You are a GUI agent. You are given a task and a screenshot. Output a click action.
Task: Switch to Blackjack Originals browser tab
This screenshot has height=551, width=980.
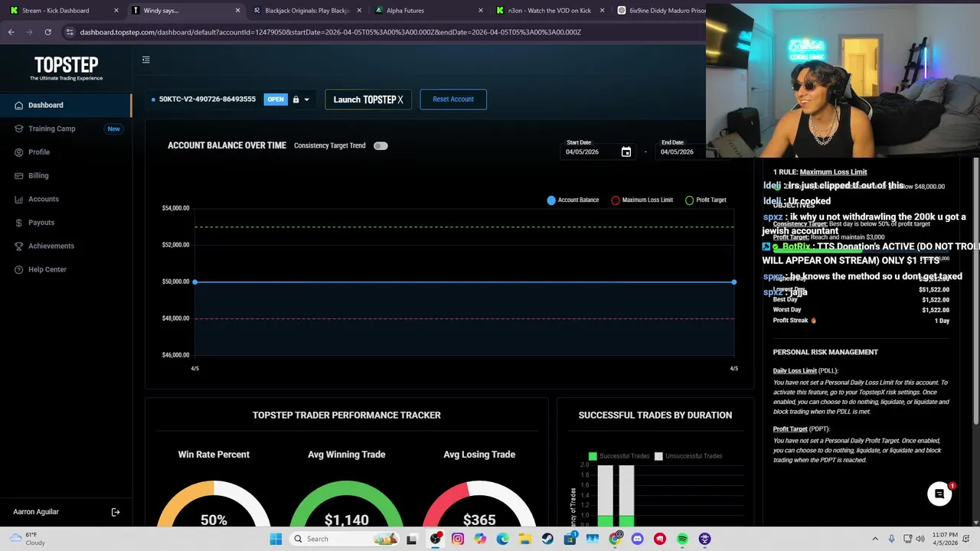point(307,11)
